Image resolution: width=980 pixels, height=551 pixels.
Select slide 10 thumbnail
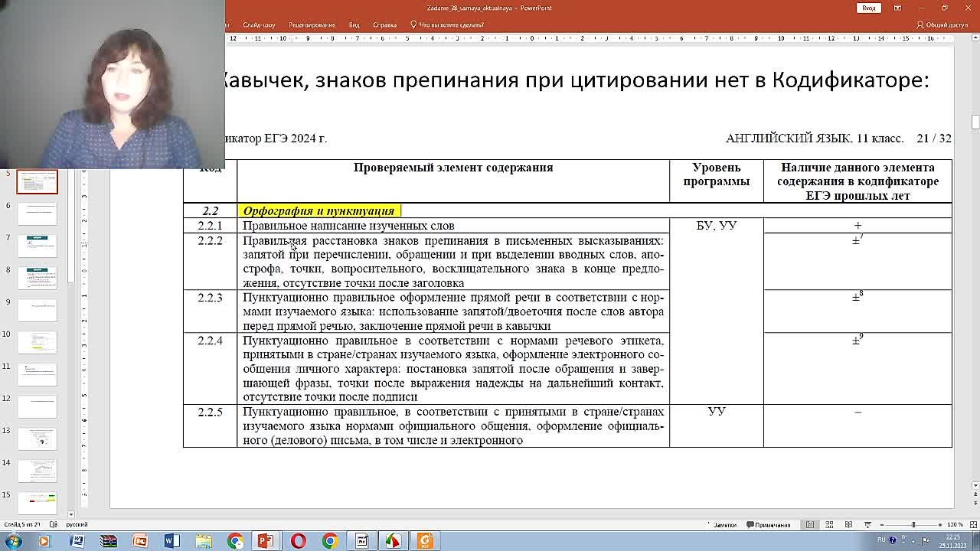pos(37,342)
